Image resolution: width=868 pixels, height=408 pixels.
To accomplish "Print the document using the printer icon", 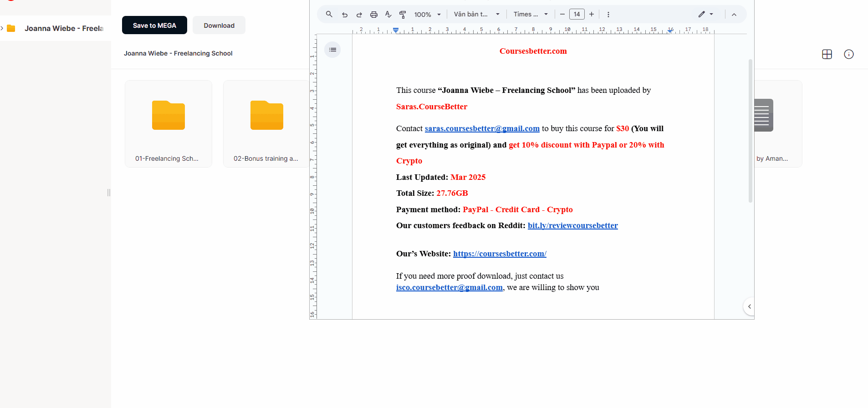I will click(374, 15).
